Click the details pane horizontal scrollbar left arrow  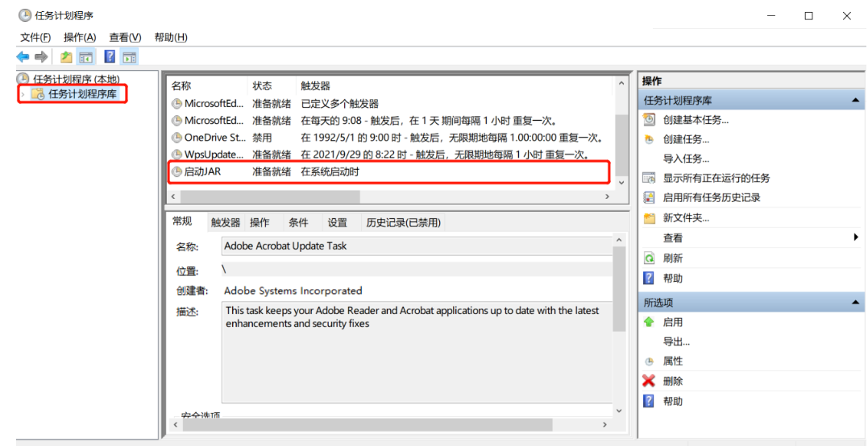[x=175, y=425]
